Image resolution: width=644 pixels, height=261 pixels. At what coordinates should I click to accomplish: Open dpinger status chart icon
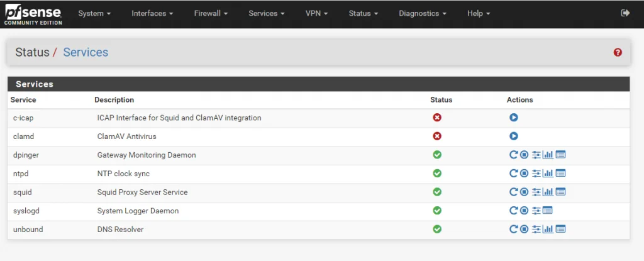coord(548,155)
